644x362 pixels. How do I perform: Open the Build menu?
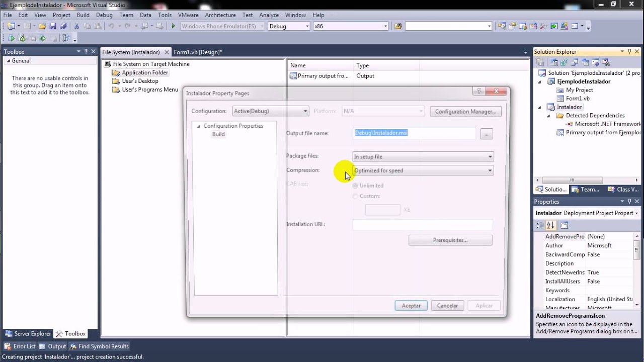[x=83, y=15]
